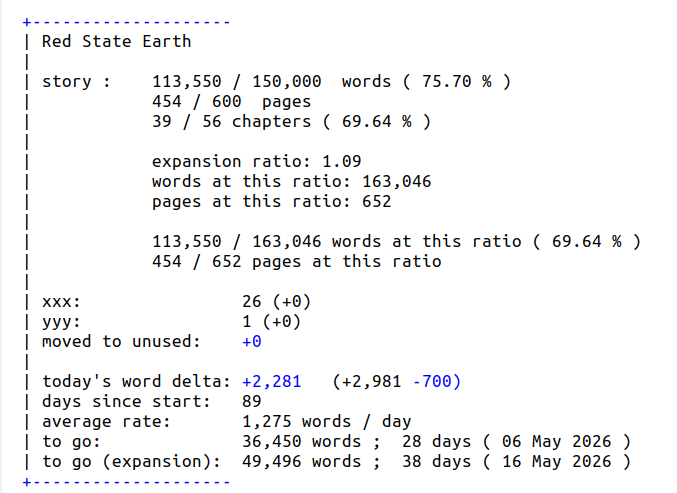Screen dimensions: 677x493
Task: Click the '49,496 words' expansion value
Action: coord(301,461)
